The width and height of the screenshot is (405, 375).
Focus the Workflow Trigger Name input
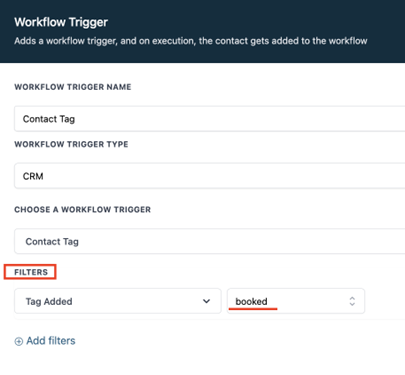pos(209,119)
